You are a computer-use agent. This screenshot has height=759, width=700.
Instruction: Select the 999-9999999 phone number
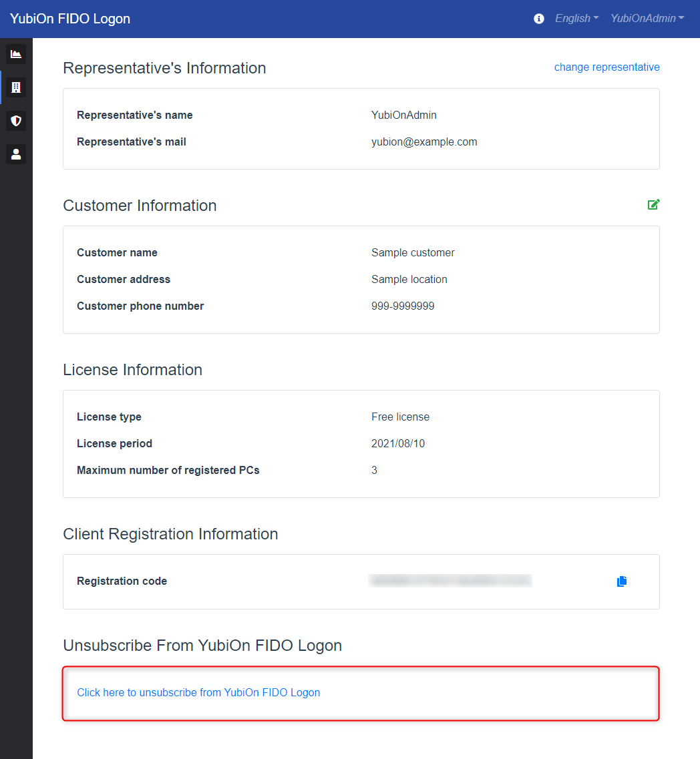[403, 306]
